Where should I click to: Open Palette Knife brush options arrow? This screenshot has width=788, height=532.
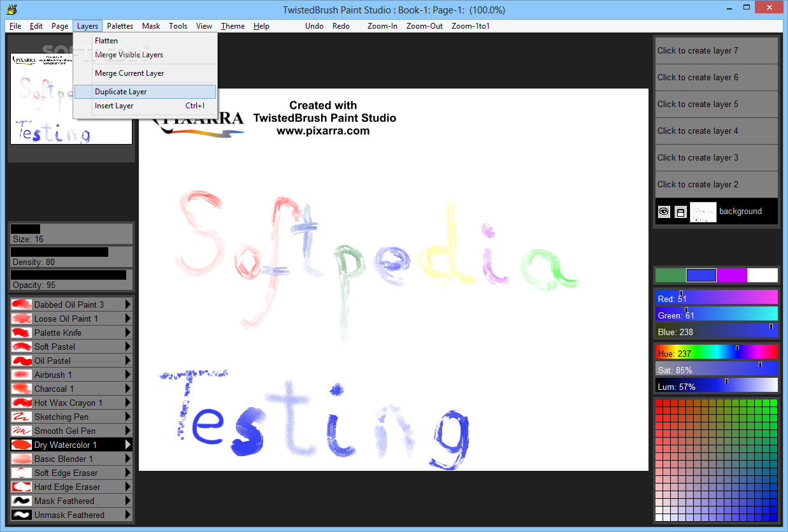click(127, 333)
